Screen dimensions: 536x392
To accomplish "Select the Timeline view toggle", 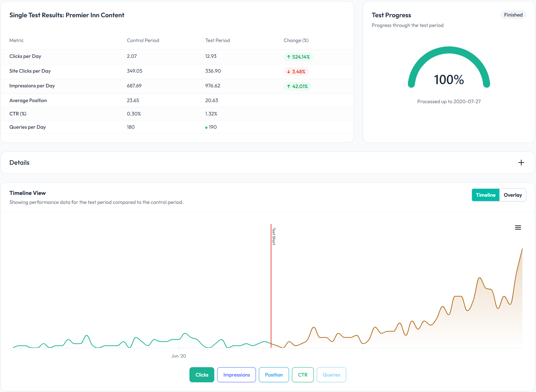I will tap(485, 195).
